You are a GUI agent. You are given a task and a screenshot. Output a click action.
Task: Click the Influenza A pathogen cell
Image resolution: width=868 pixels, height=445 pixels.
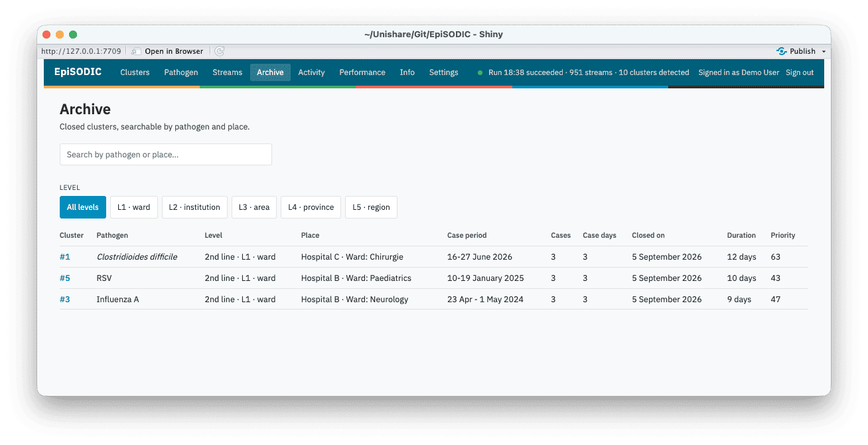click(x=117, y=299)
